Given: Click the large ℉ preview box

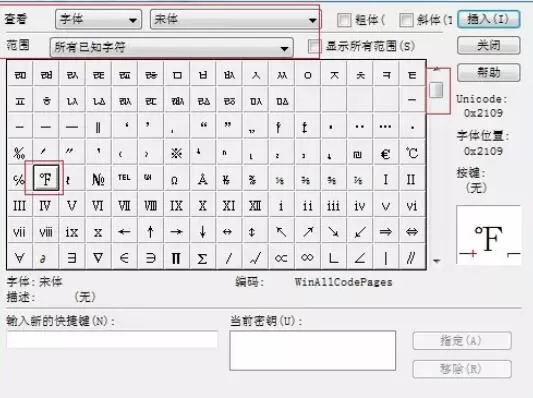Looking at the screenshot, I should 488,235.
